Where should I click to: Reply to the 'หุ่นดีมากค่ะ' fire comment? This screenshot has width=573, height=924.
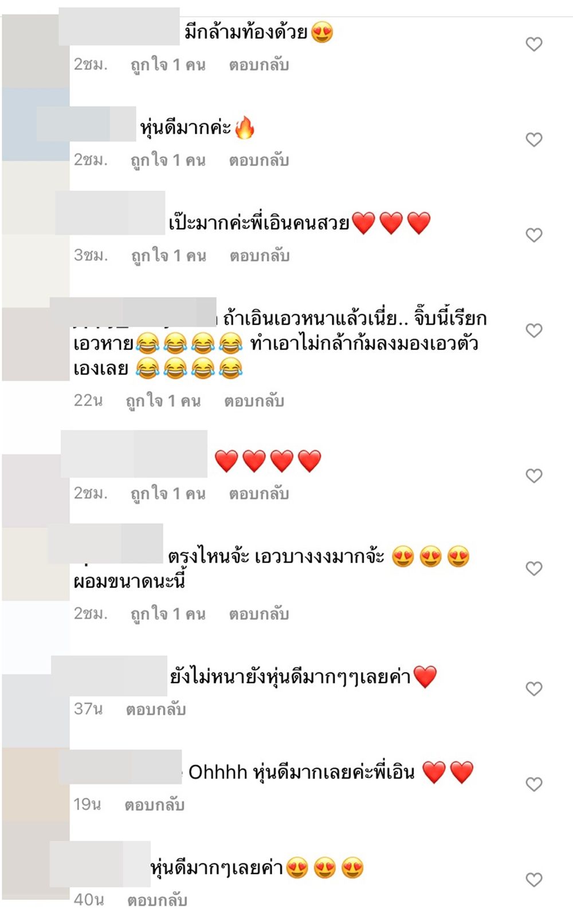pyautogui.click(x=259, y=160)
